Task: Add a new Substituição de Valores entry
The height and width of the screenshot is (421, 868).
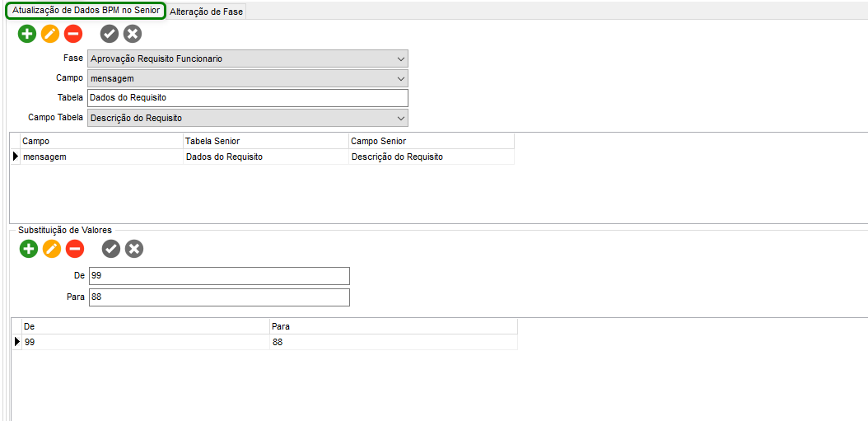Action: pos(29,248)
